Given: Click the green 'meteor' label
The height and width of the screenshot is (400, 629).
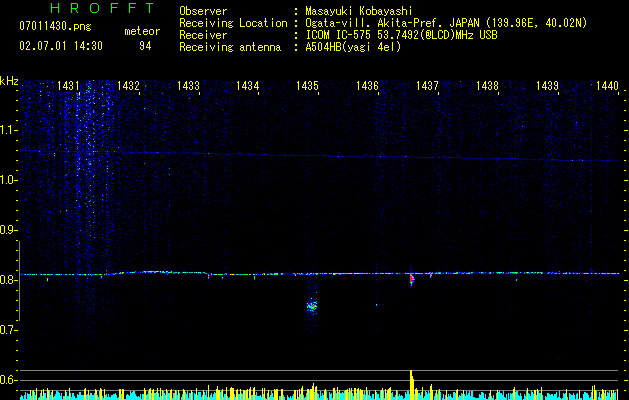Looking at the screenshot, I should coord(142,31).
